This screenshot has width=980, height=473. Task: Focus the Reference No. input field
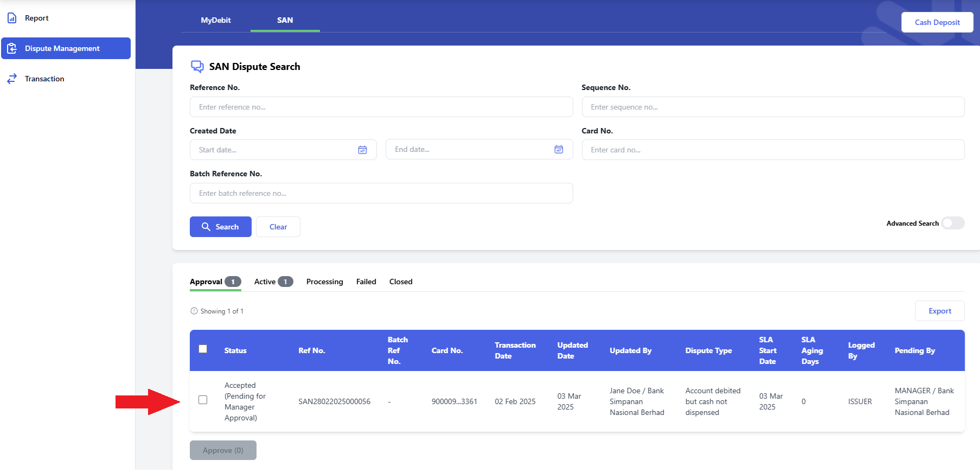[x=381, y=107]
